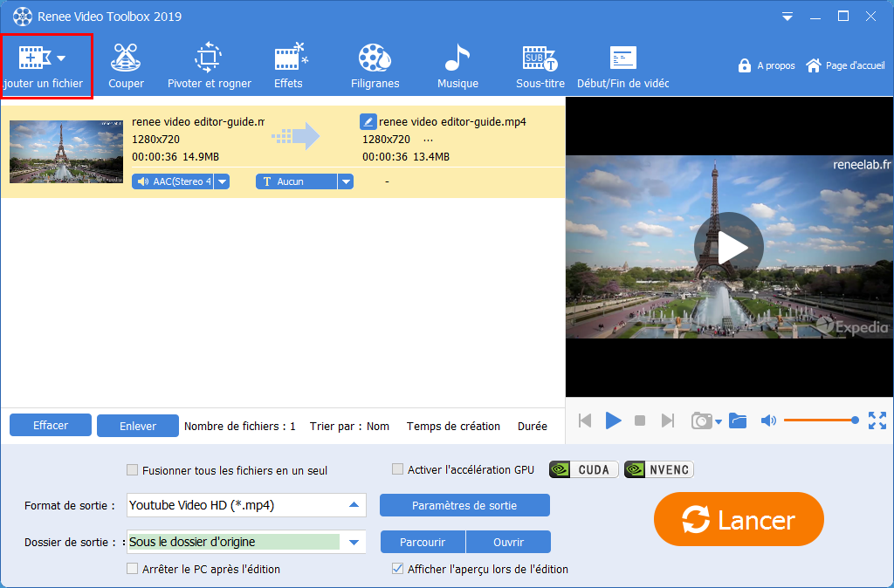Image resolution: width=894 pixels, height=588 pixels.
Task: Activate GPU acceleration checkbox
Action: pyautogui.click(x=397, y=469)
